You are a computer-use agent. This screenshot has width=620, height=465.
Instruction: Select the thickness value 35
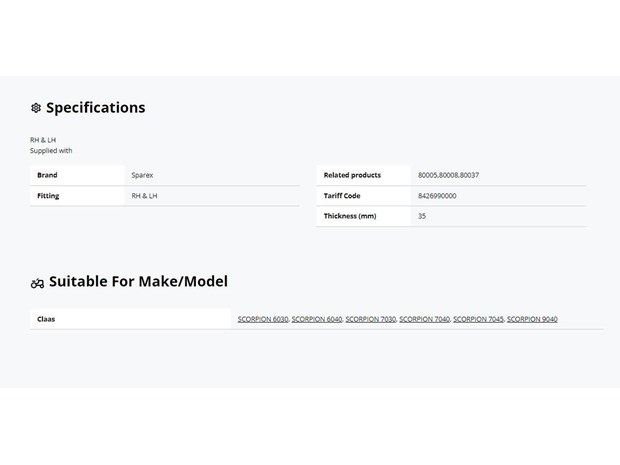pos(422,216)
